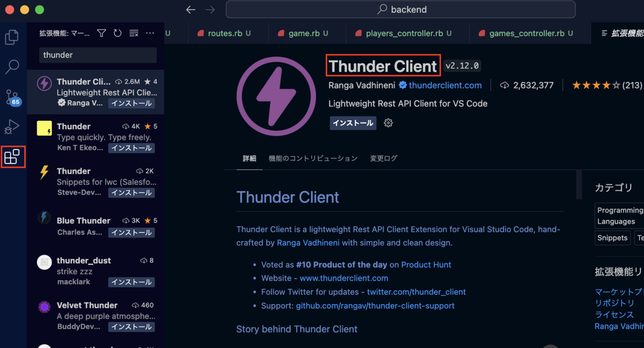Open the Run and Debug view

click(x=13, y=127)
